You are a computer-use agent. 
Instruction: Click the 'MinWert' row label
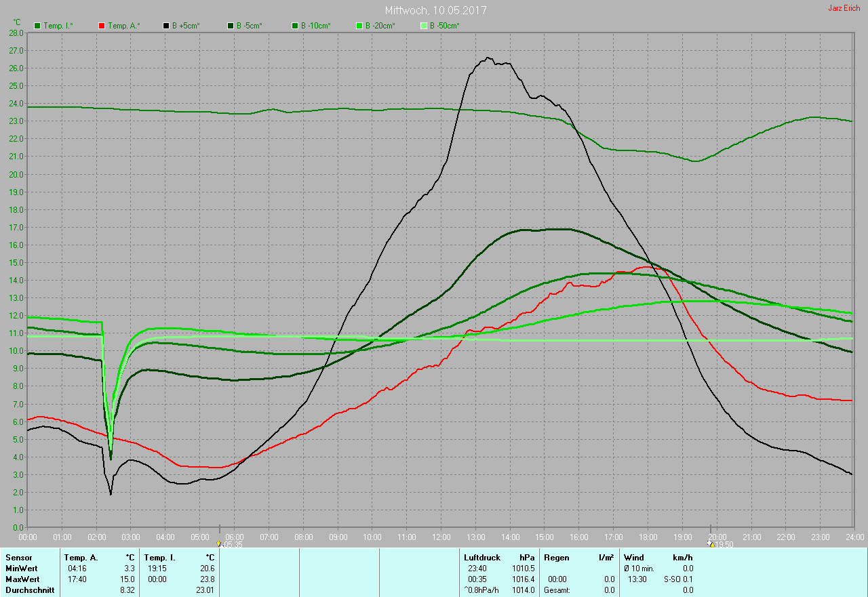pyautogui.click(x=21, y=569)
